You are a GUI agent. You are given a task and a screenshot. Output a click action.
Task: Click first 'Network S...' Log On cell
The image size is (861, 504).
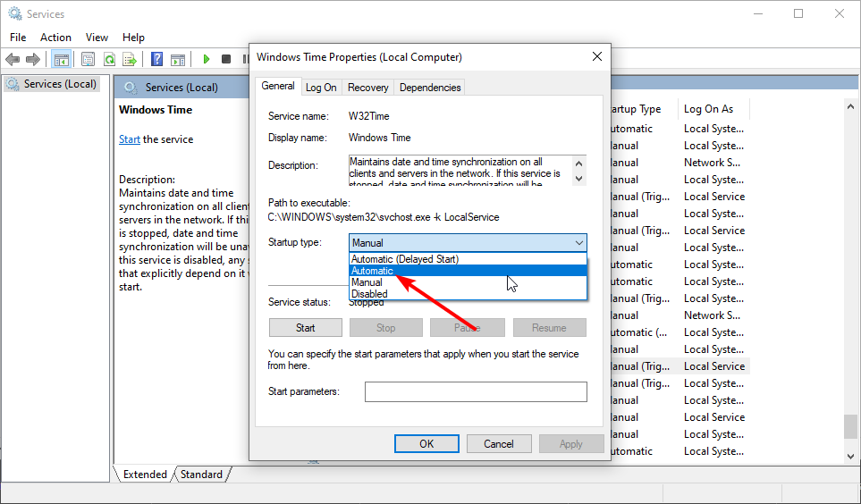click(713, 163)
